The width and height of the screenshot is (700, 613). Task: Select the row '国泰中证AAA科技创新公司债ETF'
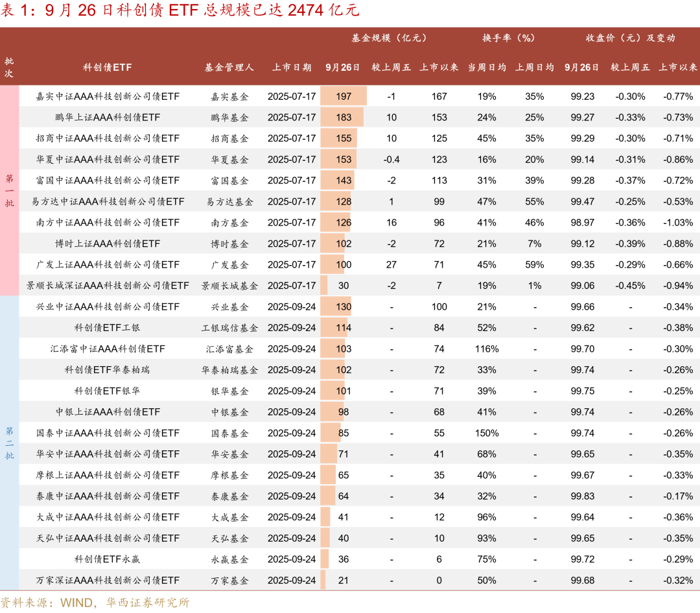359,433
